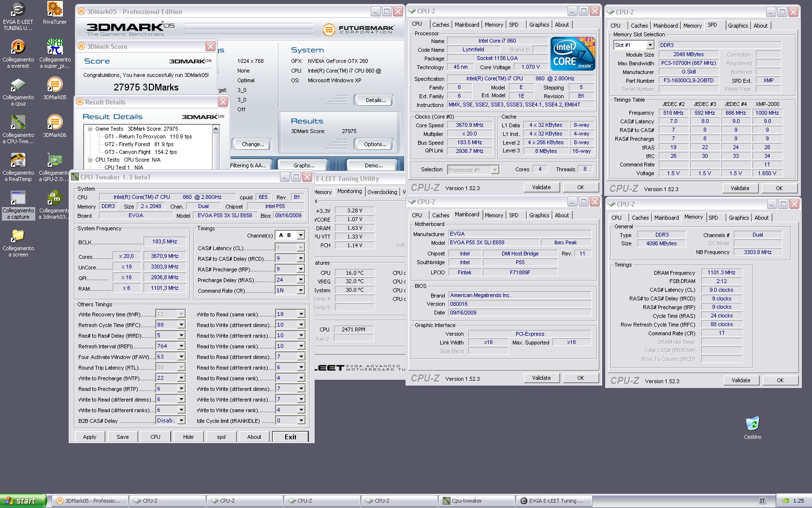Open the CPU-Tweaker shortcut icon
This screenshot has height=508, width=812.
[18, 129]
